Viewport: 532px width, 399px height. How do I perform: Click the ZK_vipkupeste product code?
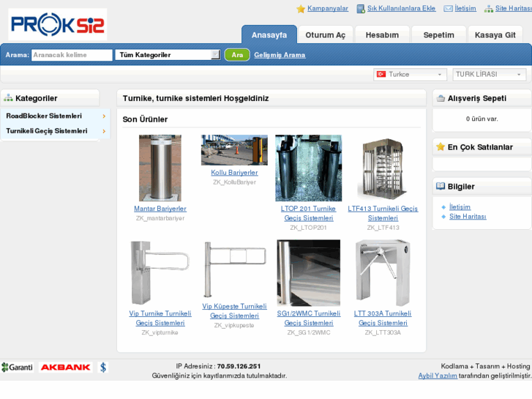(234, 325)
